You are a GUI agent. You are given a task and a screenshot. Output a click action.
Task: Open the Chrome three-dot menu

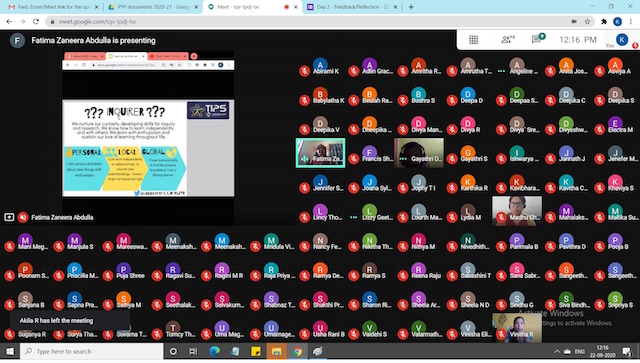point(631,22)
